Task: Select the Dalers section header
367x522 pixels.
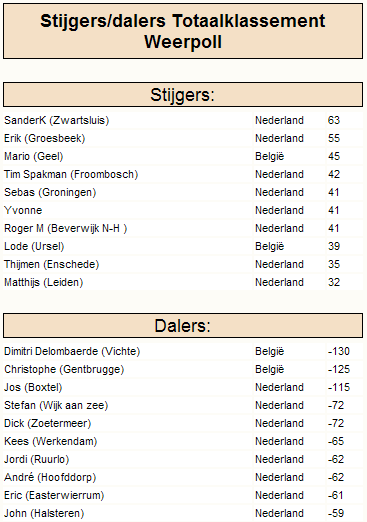Action: (183, 325)
